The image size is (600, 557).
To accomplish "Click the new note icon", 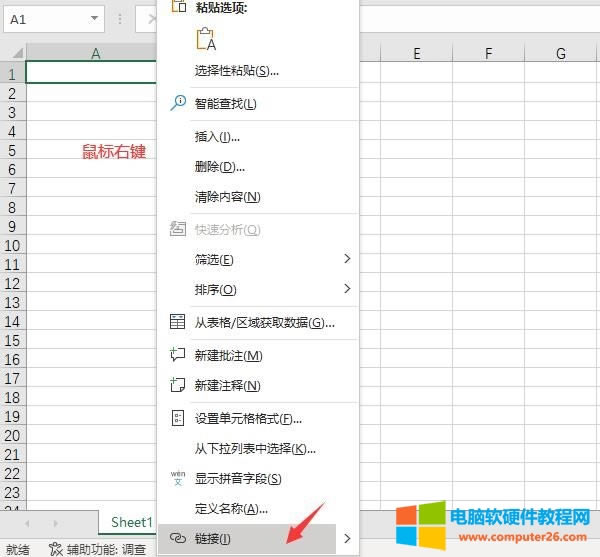I will pos(178,385).
